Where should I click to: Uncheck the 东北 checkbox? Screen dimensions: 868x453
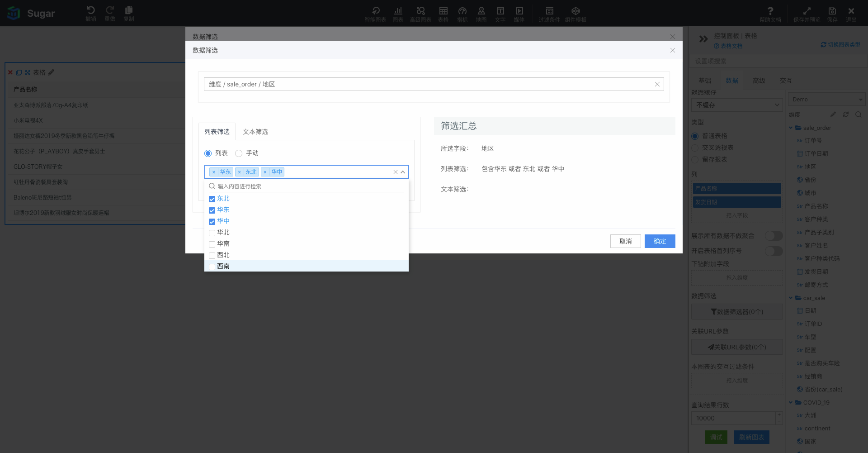point(212,199)
